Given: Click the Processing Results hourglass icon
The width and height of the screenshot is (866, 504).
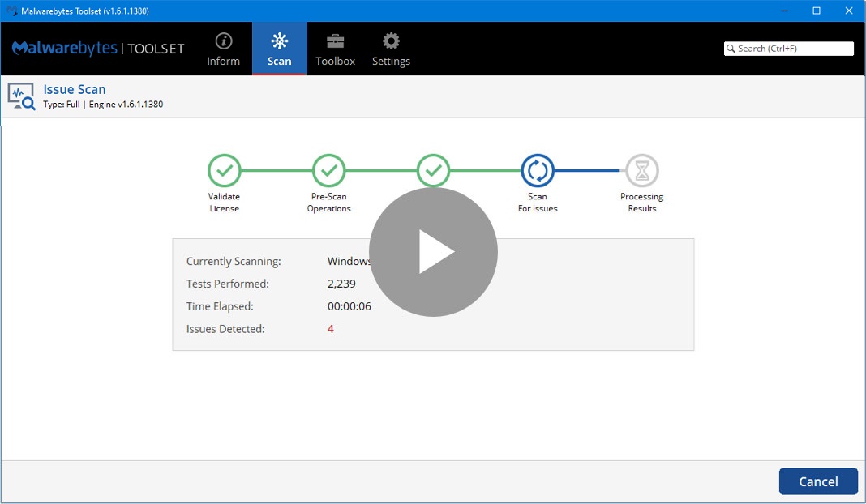Looking at the screenshot, I should [x=641, y=171].
